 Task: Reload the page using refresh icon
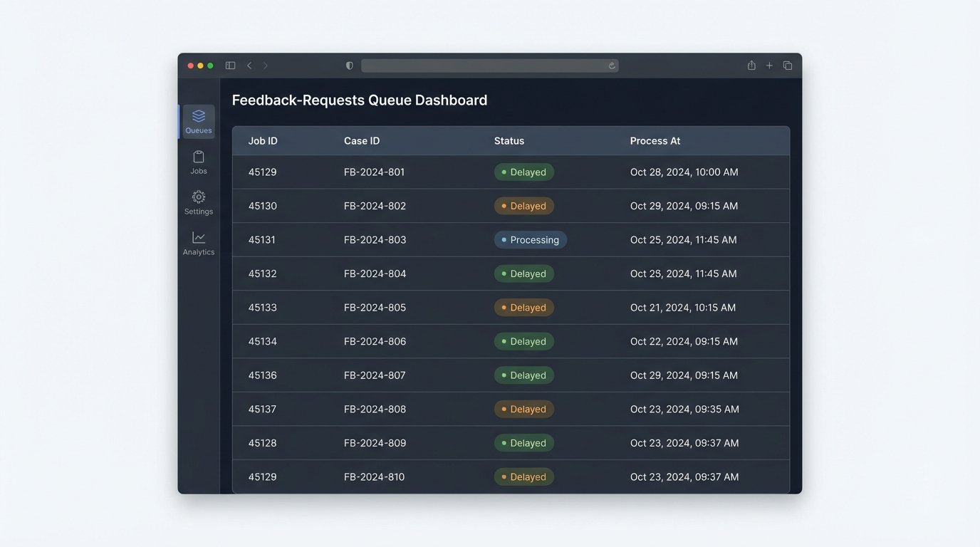tap(611, 66)
